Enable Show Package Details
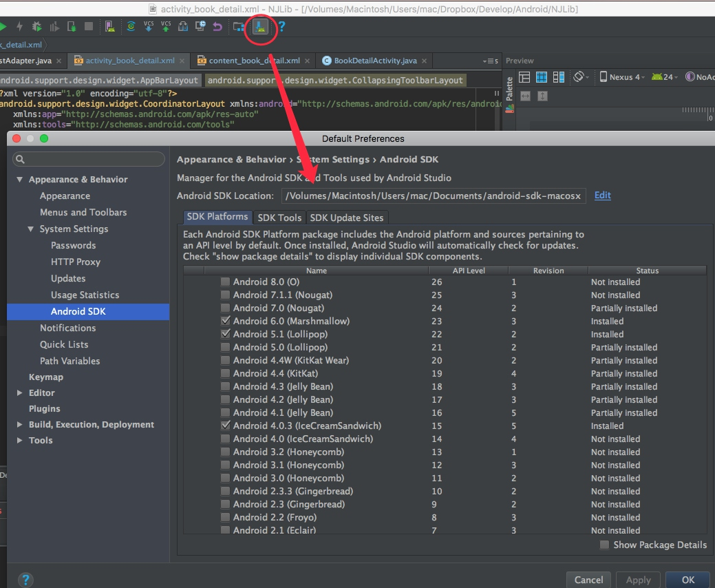This screenshot has height=588, width=715. (x=604, y=545)
